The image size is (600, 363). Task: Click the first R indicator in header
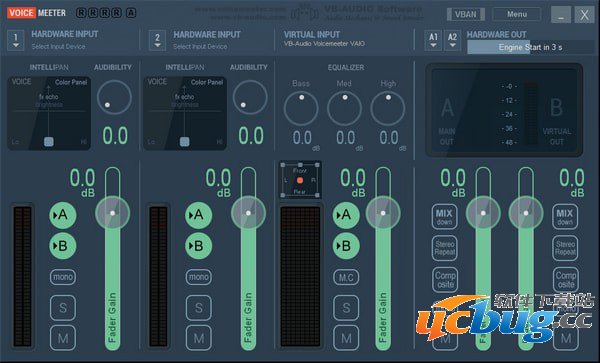tap(81, 13)
